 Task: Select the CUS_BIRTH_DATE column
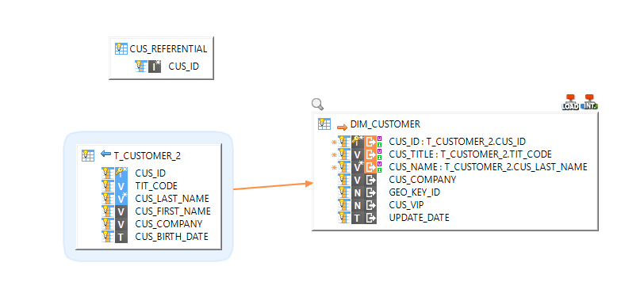point(171,237)
